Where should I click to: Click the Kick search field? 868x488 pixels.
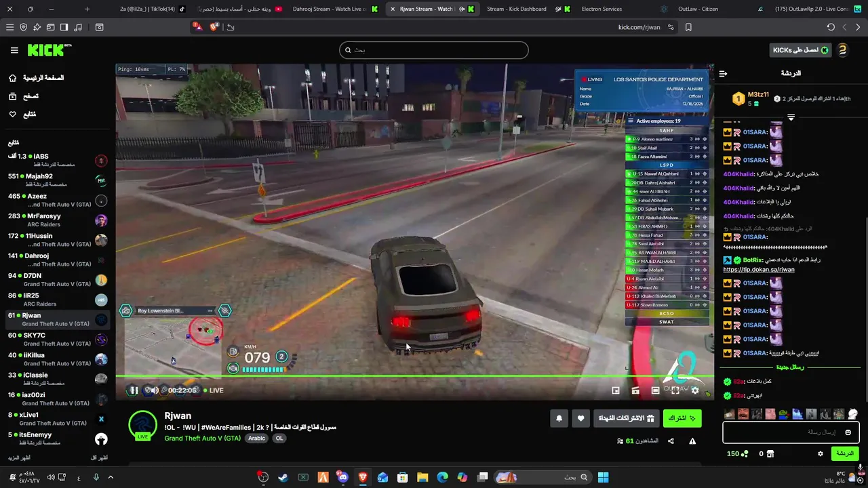(434, 50)
